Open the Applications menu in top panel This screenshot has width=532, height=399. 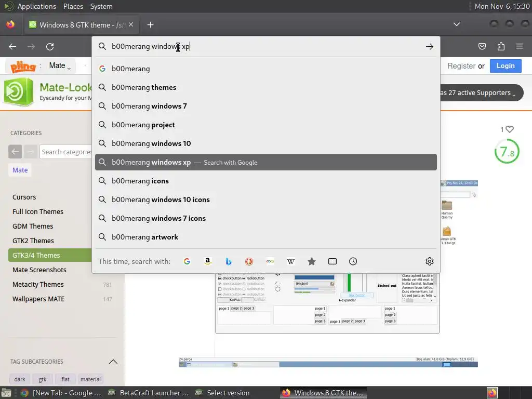coord(37,6)
